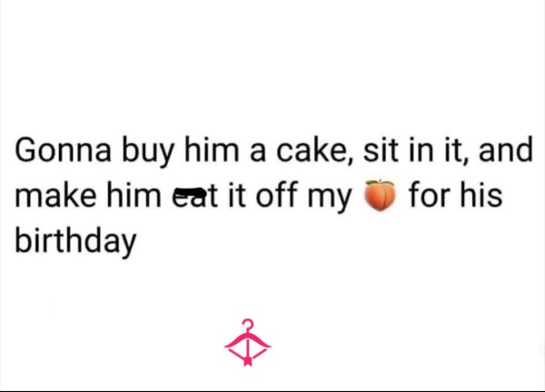
Task: Click the hook atop the pink hanger logo
Action: (248, 326)
